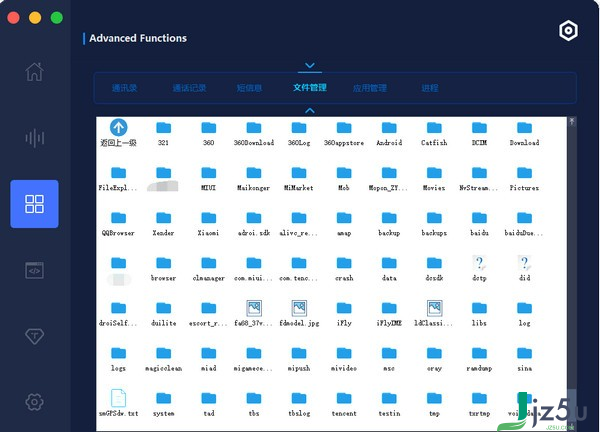600x432 pixels.
Task: Click the file list vertical scrollbar
Action: coord(572,274)
